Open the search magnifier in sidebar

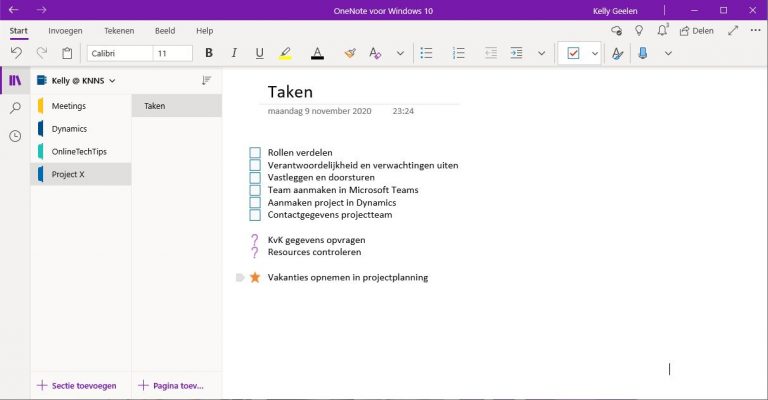pos(15,108)
